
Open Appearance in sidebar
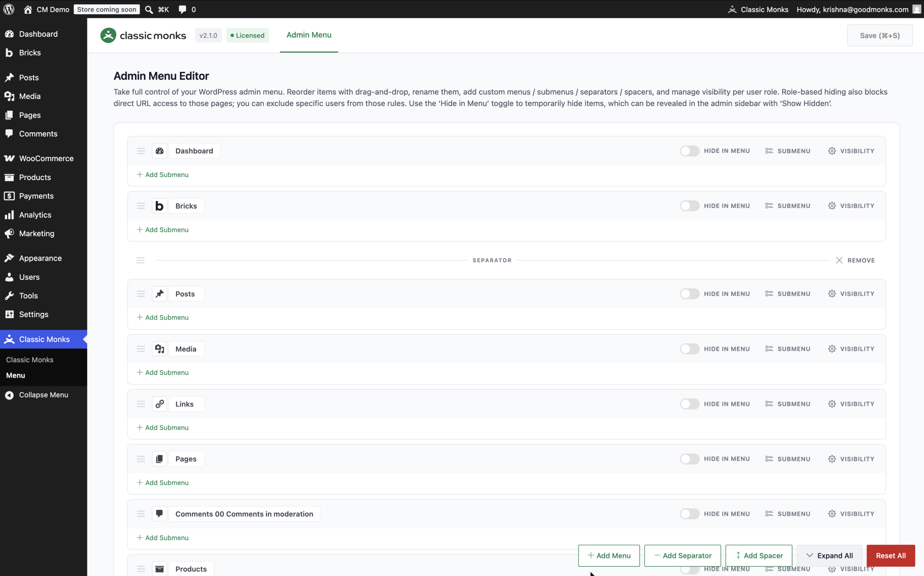pos(43,258)
